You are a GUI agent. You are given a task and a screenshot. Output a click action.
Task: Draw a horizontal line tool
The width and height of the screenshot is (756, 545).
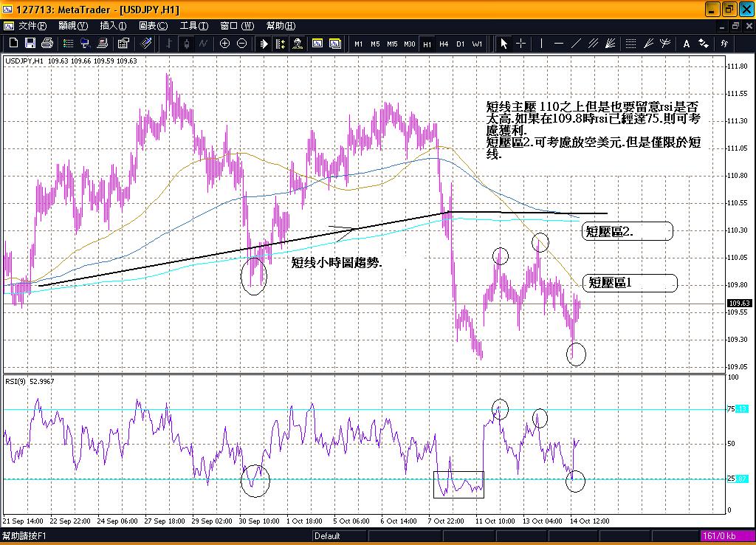pyautogui.click(x=559, y=44)
